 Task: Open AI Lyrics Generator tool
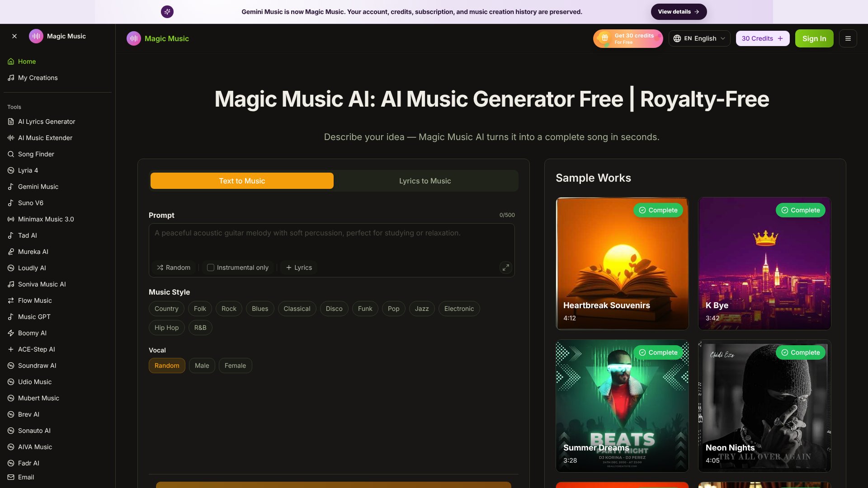pos(57,122)
